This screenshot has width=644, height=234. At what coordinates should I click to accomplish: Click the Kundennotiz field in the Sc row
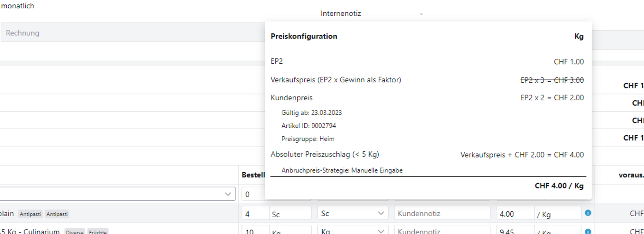(442, 213)
